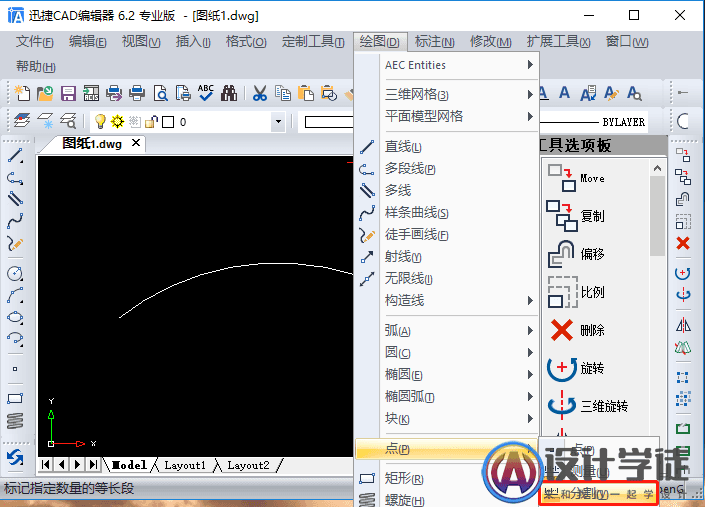Click the Print preview magnifier icon

[x=161, y=93]
